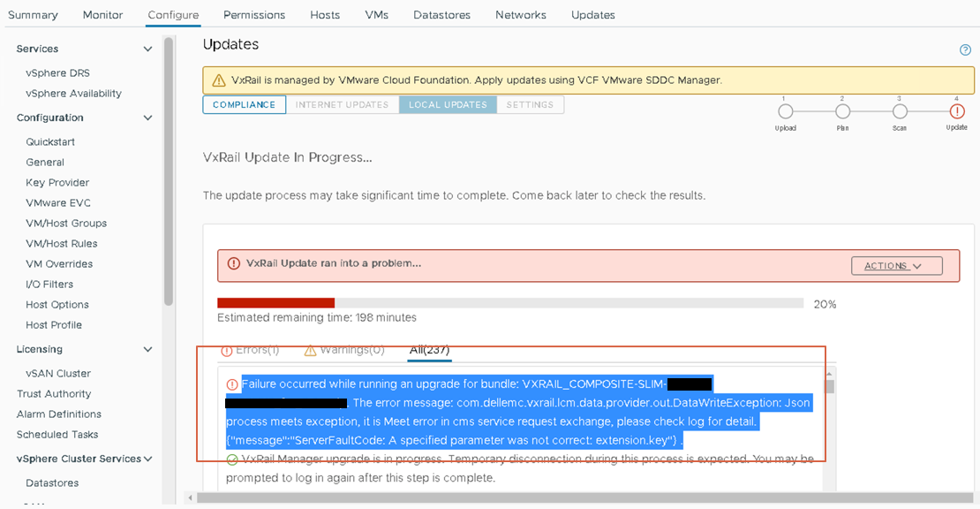Click the Scan step icon
This screenshot has height=509, width=980.
(x=899, y=113)
